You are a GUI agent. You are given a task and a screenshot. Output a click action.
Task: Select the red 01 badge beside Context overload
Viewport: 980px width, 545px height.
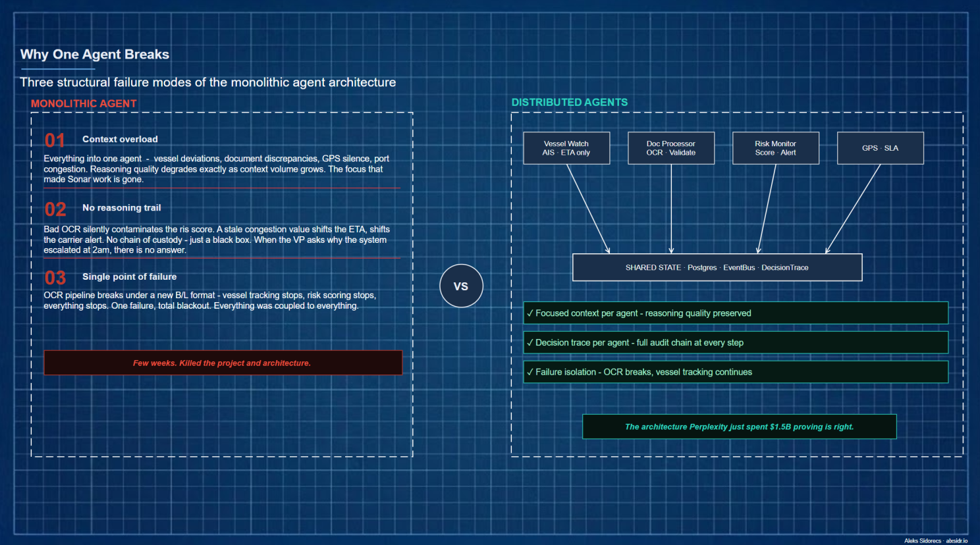(x=55, y=140)
